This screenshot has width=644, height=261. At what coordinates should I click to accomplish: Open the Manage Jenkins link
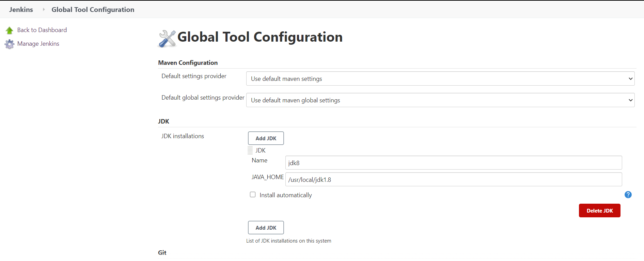point(38,44)
